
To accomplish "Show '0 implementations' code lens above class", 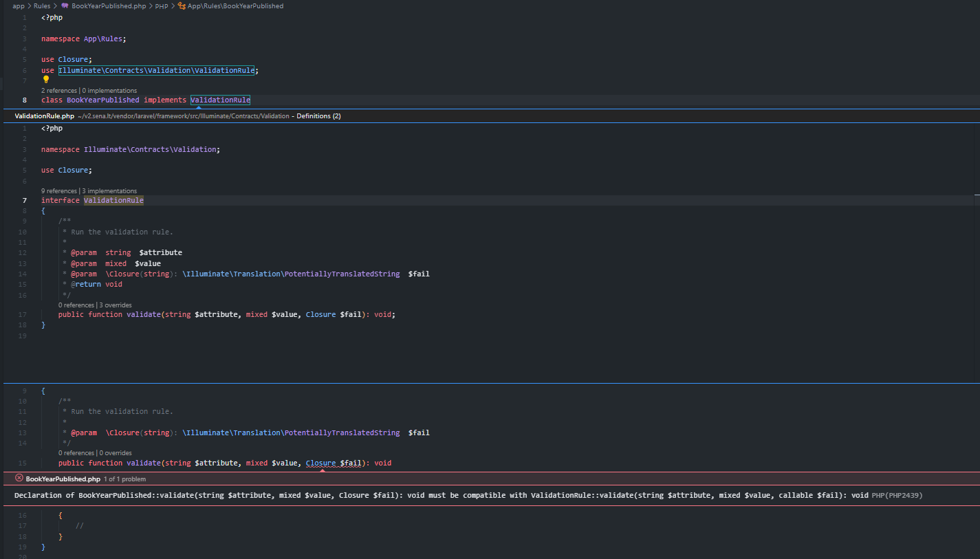I will 110,91.
